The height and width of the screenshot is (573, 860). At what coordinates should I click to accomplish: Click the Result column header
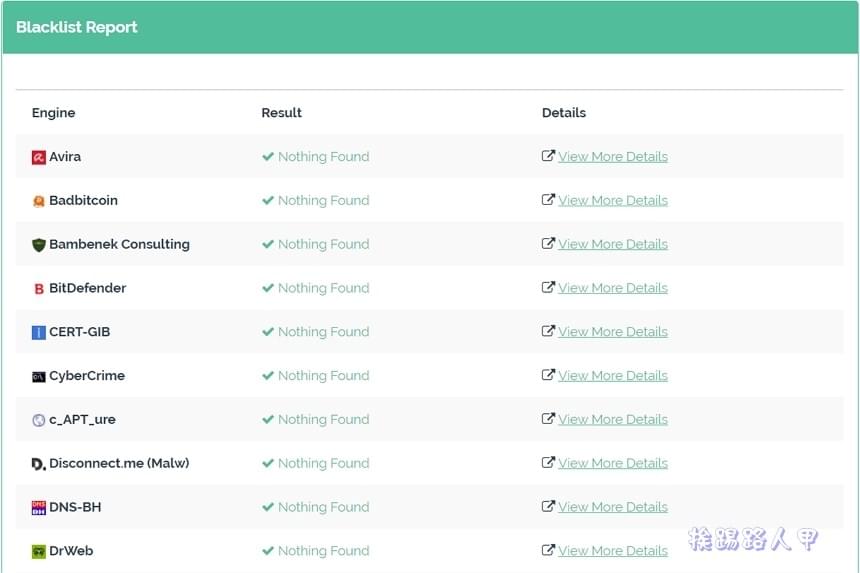tap(281, 113)
